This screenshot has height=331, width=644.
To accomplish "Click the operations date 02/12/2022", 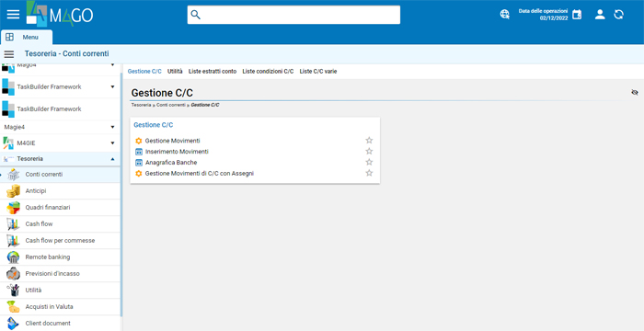I will click(x=554, y=18).
